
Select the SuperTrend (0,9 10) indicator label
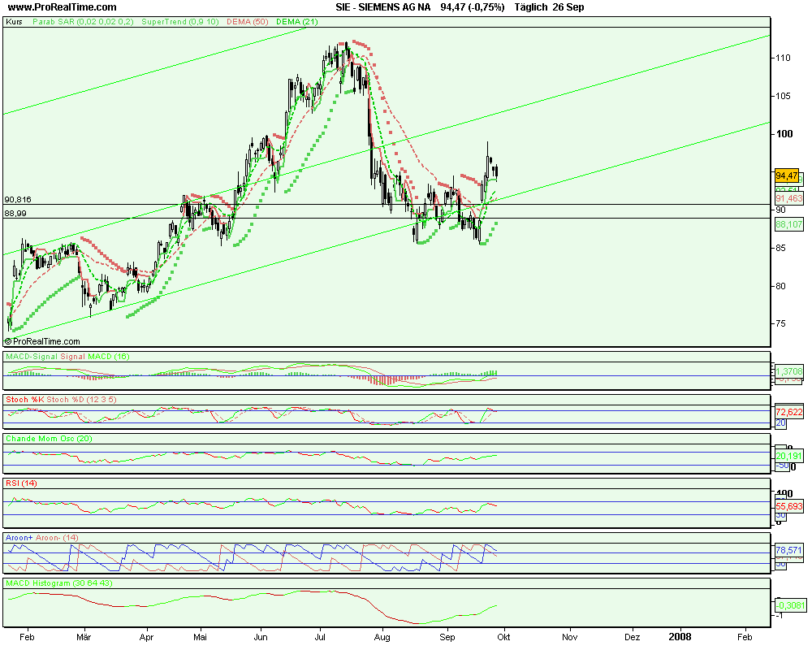tap(179, 22)
